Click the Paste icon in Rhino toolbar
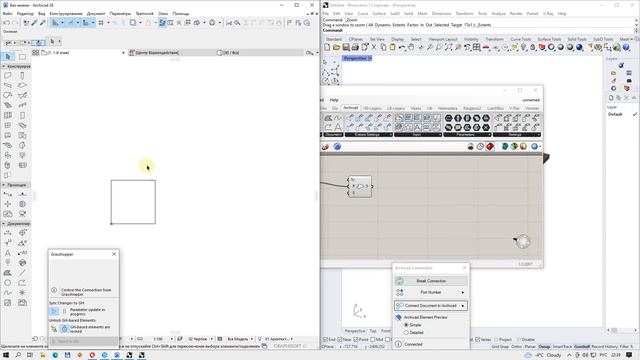Viewport: 640px width, 360px height. pyautogui.click(x=392, y=47)
